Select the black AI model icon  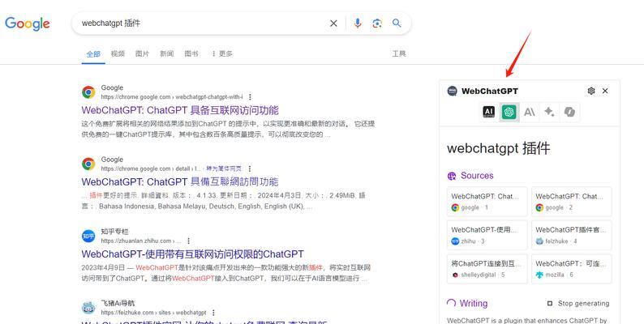tap(489, 112)
